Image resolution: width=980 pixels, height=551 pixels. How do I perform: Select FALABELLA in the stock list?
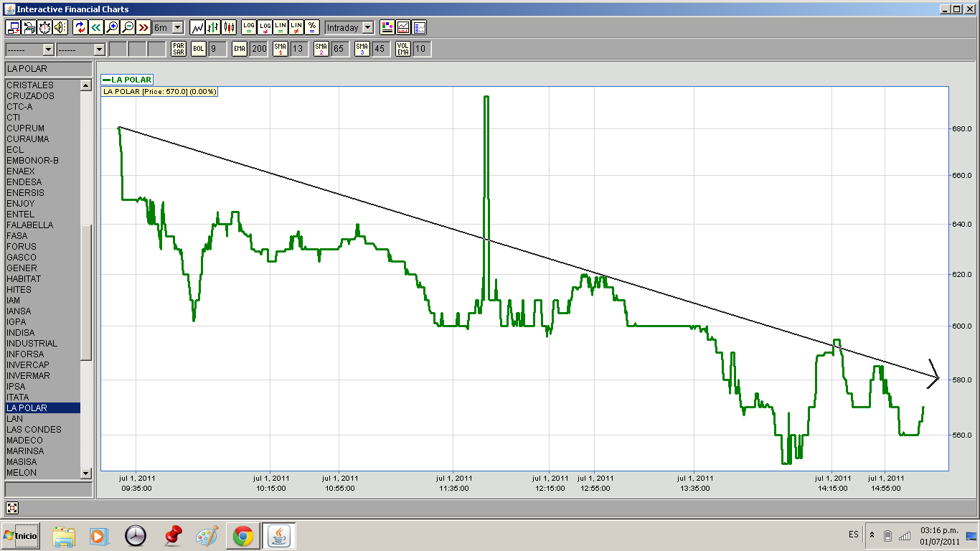[42, 225]
